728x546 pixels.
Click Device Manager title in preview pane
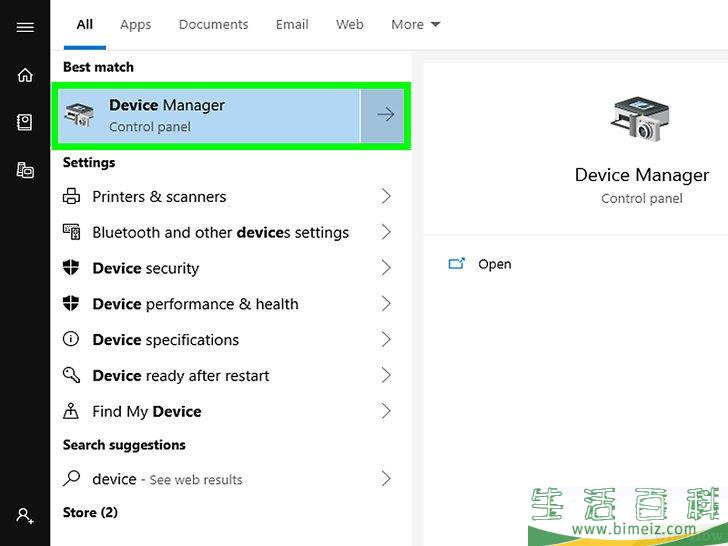pos(642,175)
